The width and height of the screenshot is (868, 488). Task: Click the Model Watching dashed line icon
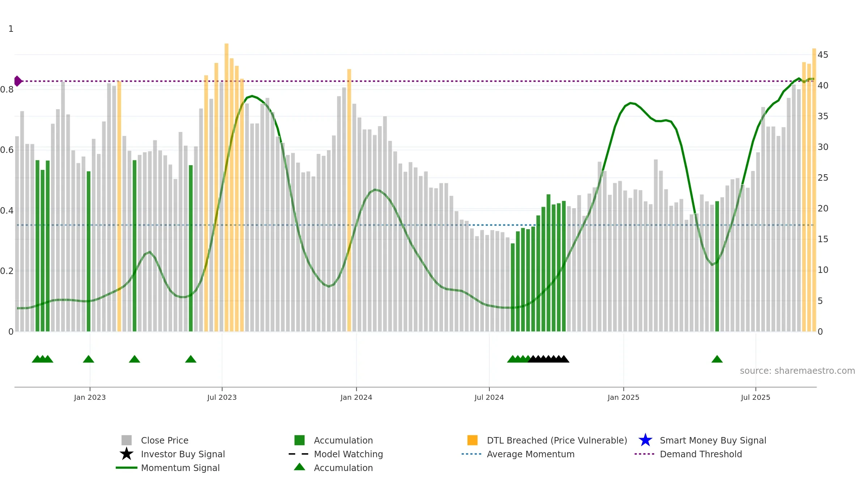pyautogui.click(x=298, y=454)
